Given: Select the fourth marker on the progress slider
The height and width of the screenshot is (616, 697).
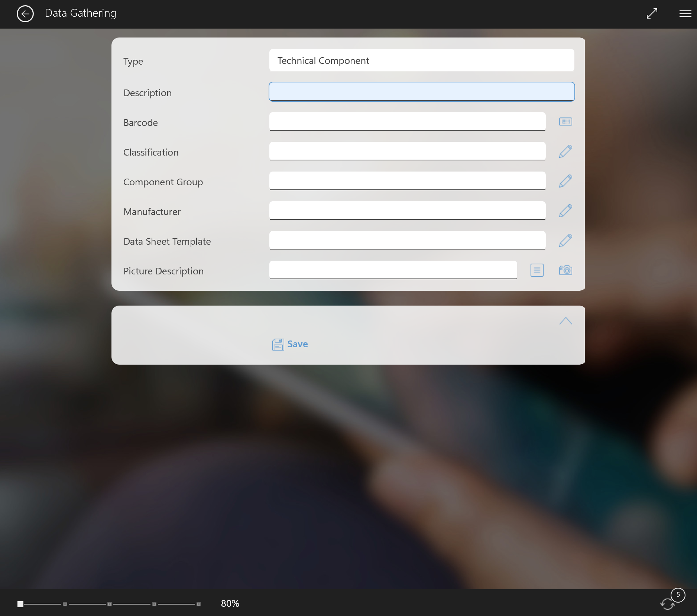Looking at the screenshot, I should point(154,604).
